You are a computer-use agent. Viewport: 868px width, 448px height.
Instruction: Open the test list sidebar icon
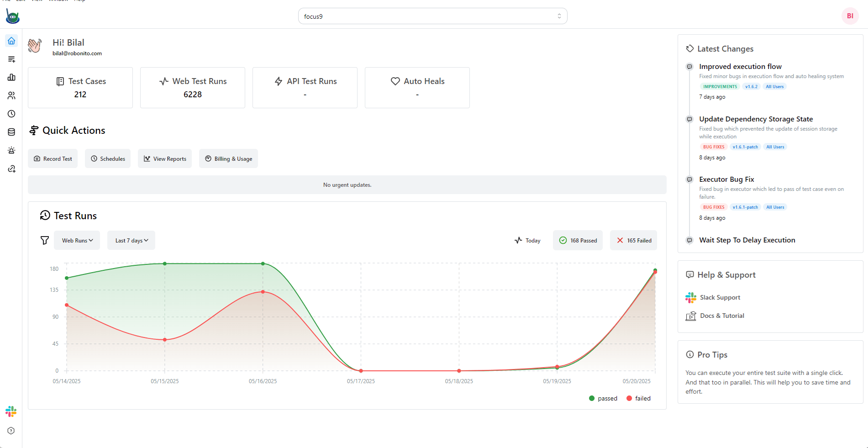[x=11, y=59]
